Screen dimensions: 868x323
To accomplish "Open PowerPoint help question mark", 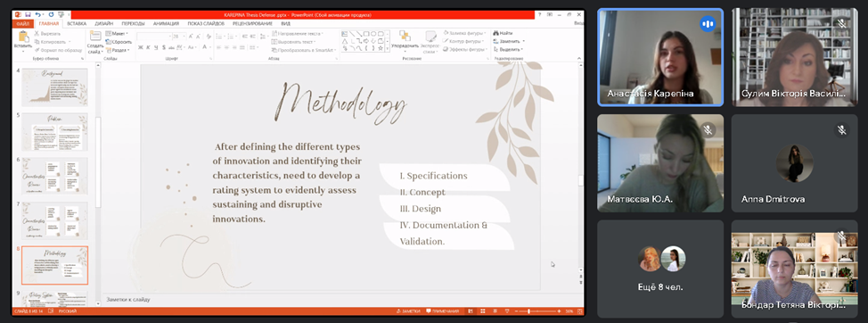I will pyautogui.click(x=539, y=14).
